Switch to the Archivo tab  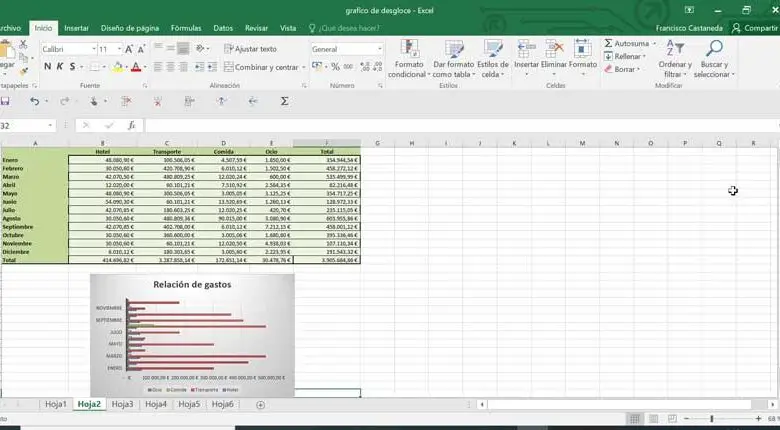(x=10, y=28)
